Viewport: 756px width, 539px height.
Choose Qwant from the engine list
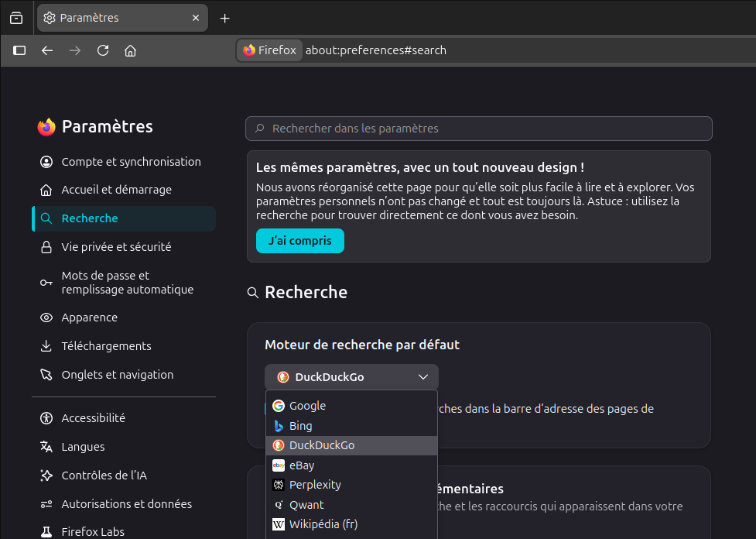click(x=351, y=505)
